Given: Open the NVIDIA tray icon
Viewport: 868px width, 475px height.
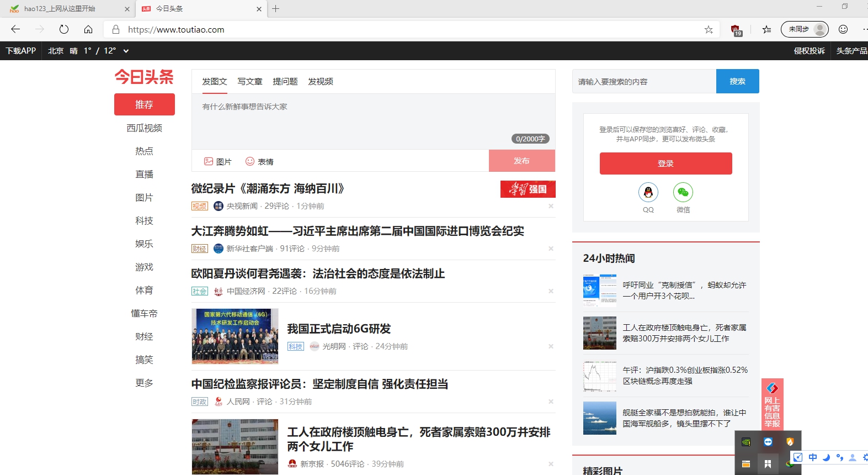Looking at the screenshot, I should [x=746, y=442].
